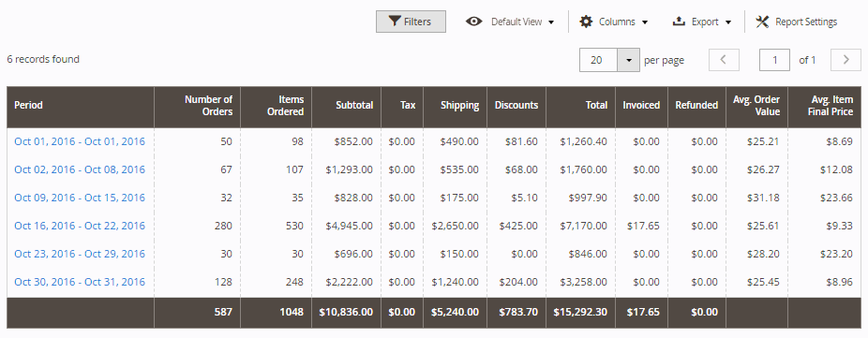Select the $1,240.00 shipping cell
This screenshot has height=338, width=868.
(x=455, y=282)
